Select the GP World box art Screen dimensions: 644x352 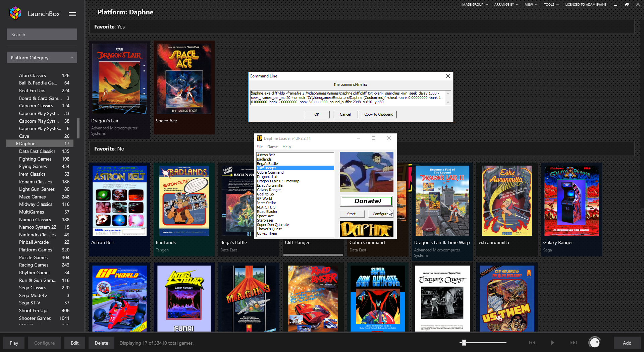pyautogui.click(x=119, y=298)
